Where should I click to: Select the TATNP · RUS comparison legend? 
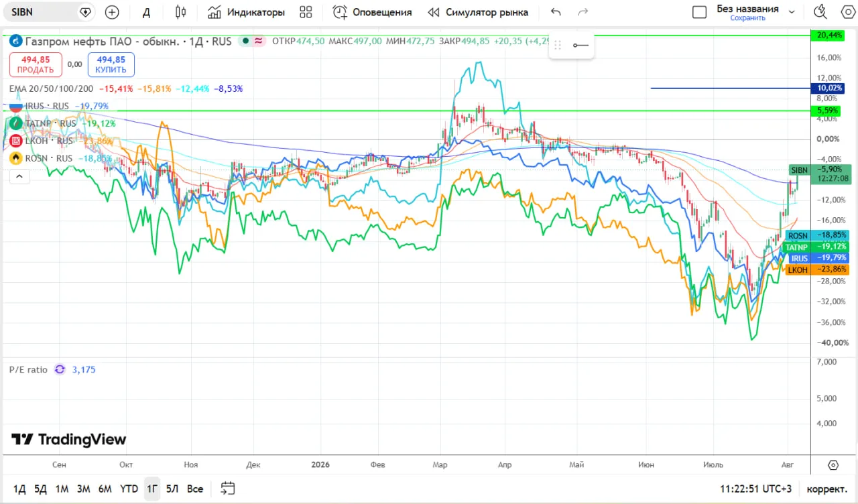click(x=50, y=123)
